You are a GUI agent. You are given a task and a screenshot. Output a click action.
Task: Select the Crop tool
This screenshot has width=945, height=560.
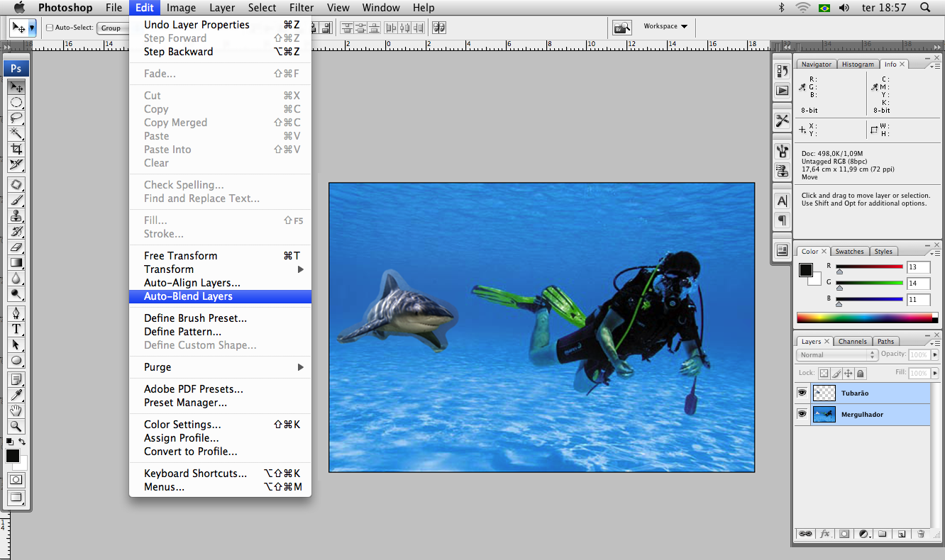[x=16, y=149]
